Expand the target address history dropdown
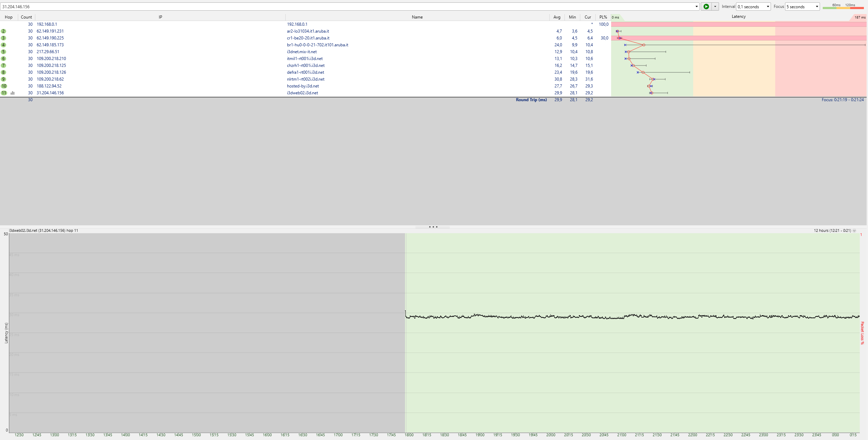This screenshot has height=440, width=868. pyautogui.click(x=696, y=7)
